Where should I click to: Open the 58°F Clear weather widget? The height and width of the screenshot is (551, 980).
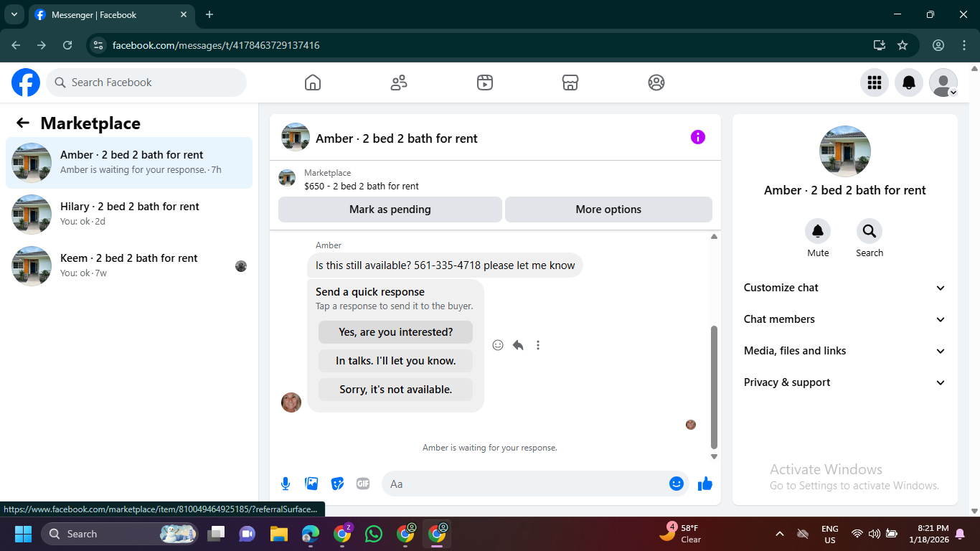(x=681, y=533)
